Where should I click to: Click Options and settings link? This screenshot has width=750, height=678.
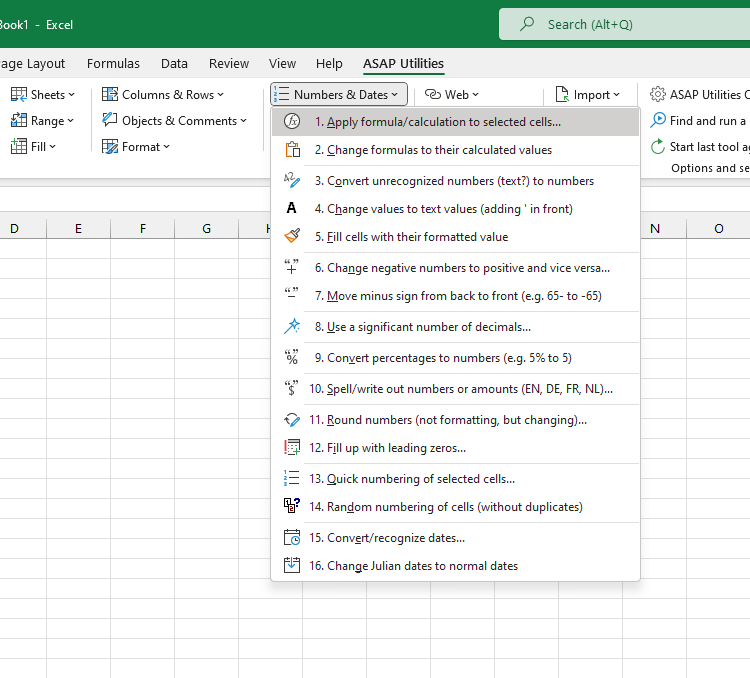point(710,168)
